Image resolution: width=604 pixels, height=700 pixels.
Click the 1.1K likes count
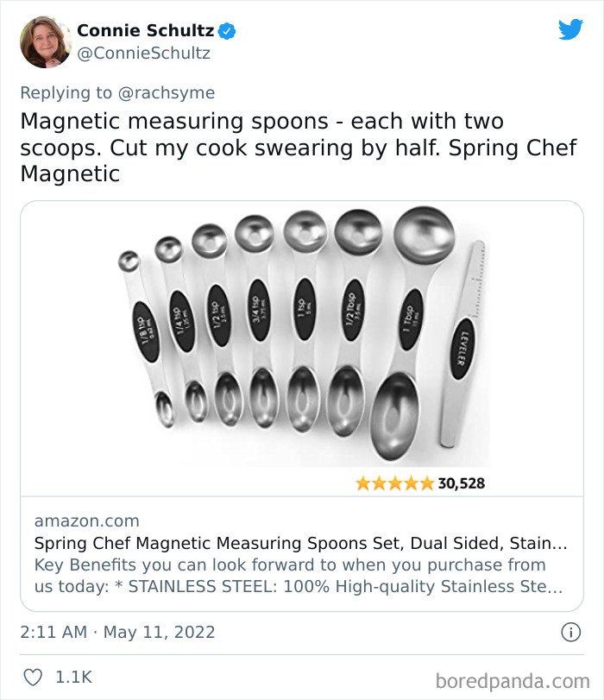(x=75, y=678)
